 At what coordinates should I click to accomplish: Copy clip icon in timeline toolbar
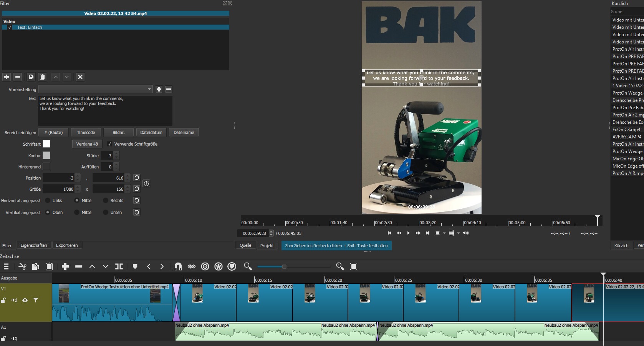(x=36, y=266)
